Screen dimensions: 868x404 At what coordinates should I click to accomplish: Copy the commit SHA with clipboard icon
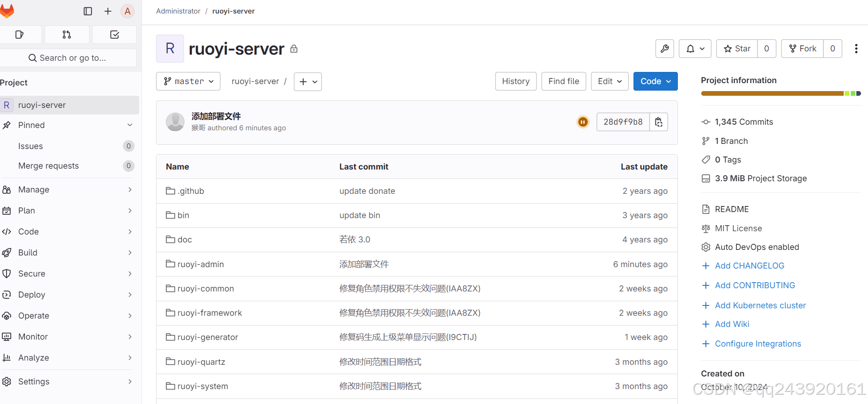(659, 122)
